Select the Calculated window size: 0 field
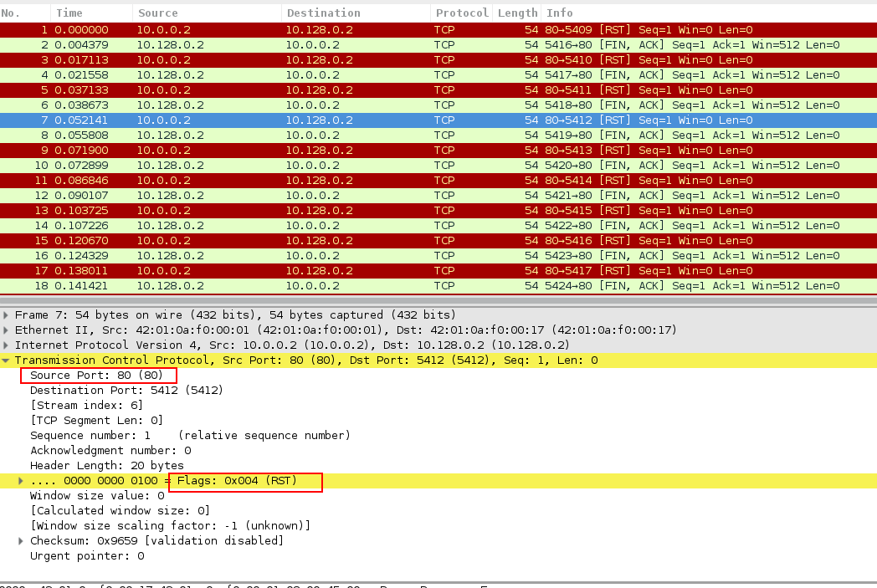The image size is (877, 588). pos(120,511)
